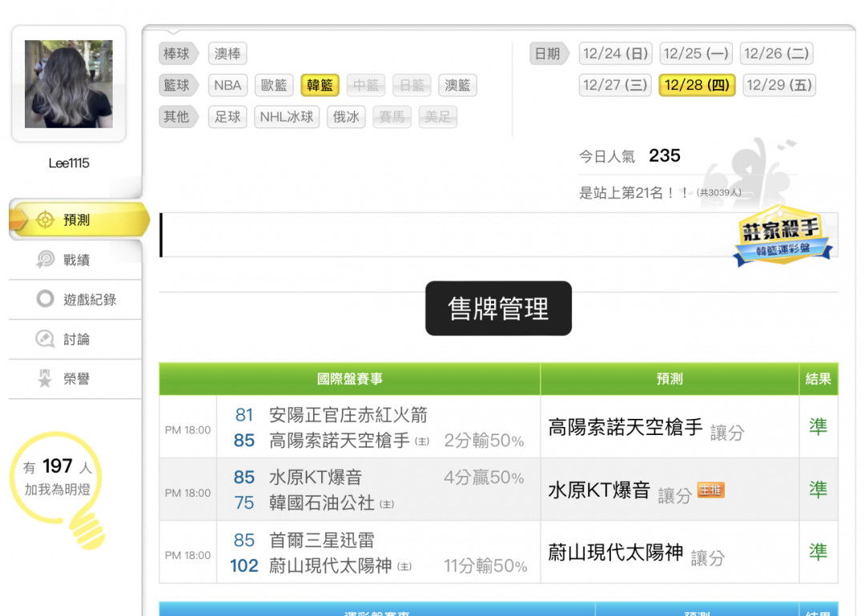Choose date 12/28 (四)
The image size is (865, 616).
(x=698, y=85)
